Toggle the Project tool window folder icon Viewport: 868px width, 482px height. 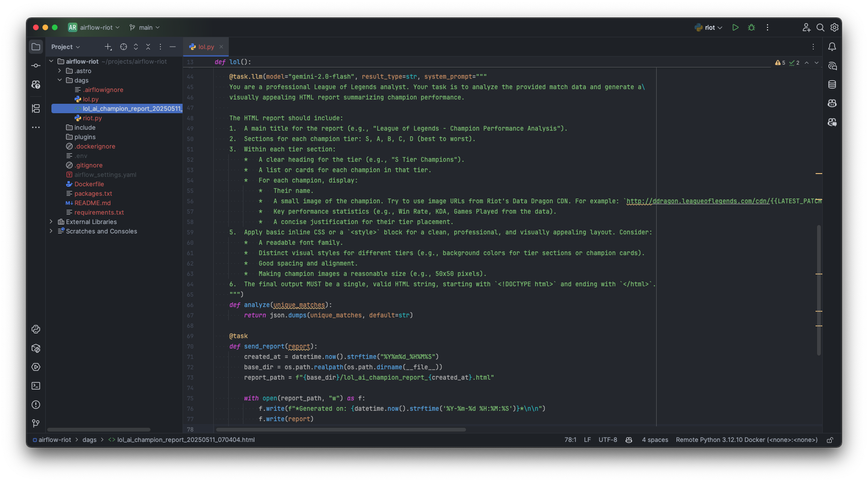coord(36,47)
